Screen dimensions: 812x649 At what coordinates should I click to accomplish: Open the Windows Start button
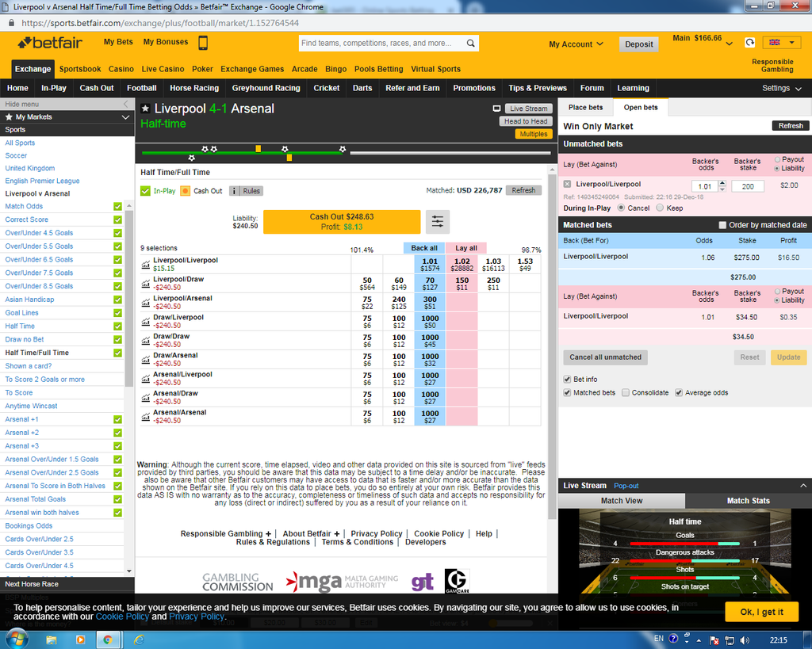(16, 639)
